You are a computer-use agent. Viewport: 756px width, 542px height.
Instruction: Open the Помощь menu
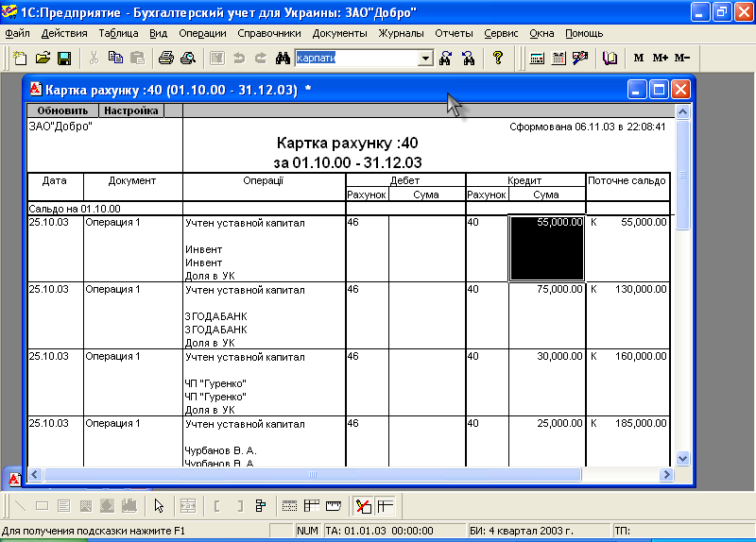pyautogui.click(x=584, y=33)
